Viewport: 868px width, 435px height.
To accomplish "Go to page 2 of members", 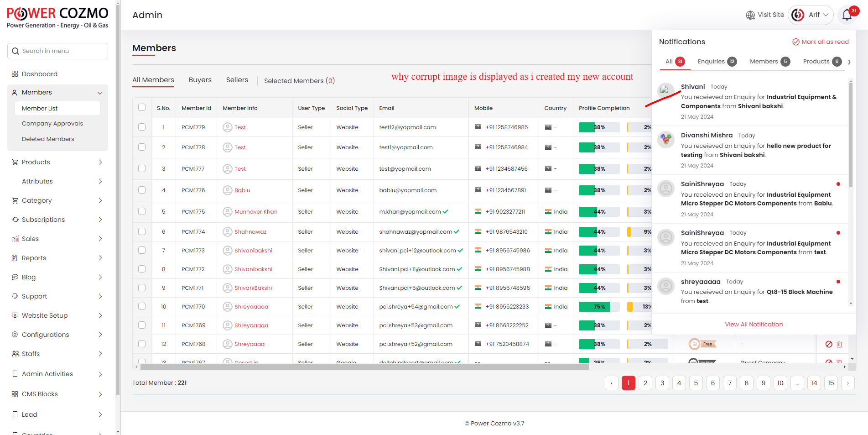I will click(645, 383).
